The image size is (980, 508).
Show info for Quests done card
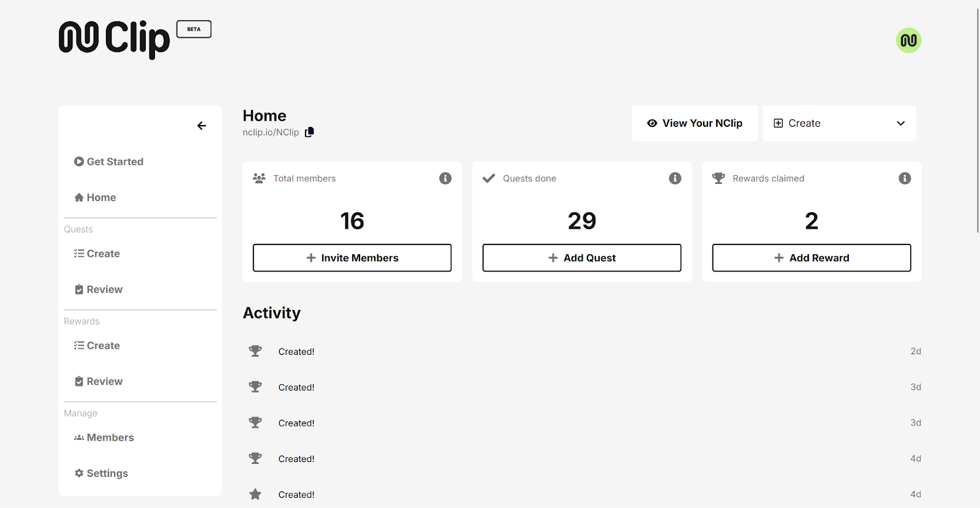[675, 178]
